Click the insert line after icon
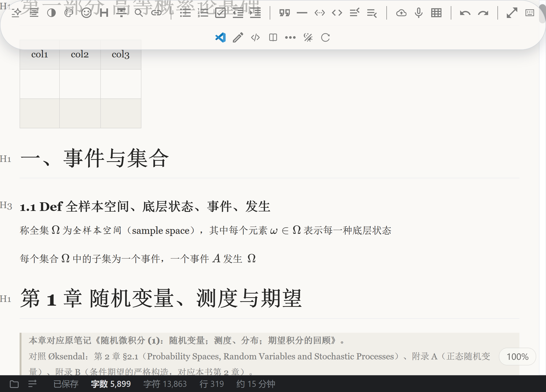 [372, 13]
